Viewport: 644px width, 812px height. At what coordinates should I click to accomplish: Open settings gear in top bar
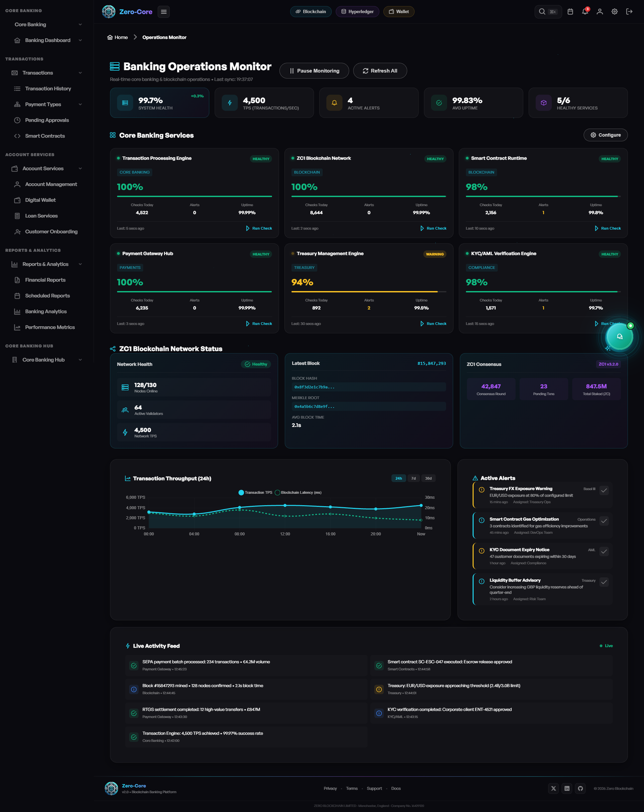[x=615, y=12]
